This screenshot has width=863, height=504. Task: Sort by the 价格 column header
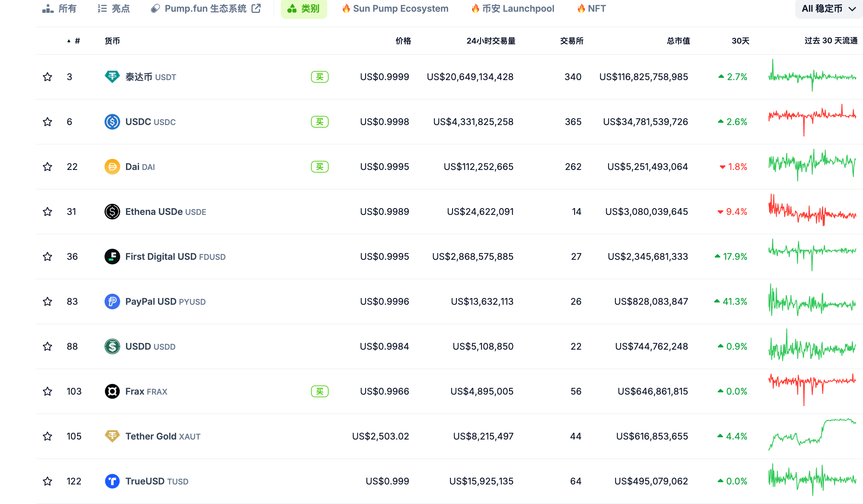tap(403, 41)
